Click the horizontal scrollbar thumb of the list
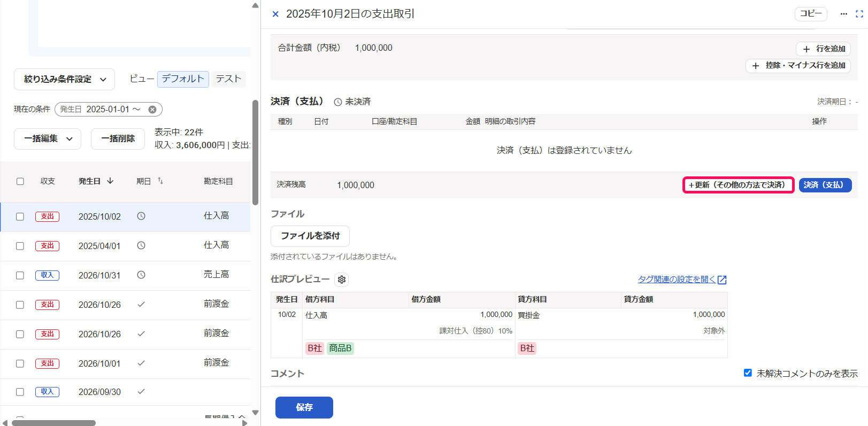The height and width of the screenshot is (426, 868). [53, 423]
